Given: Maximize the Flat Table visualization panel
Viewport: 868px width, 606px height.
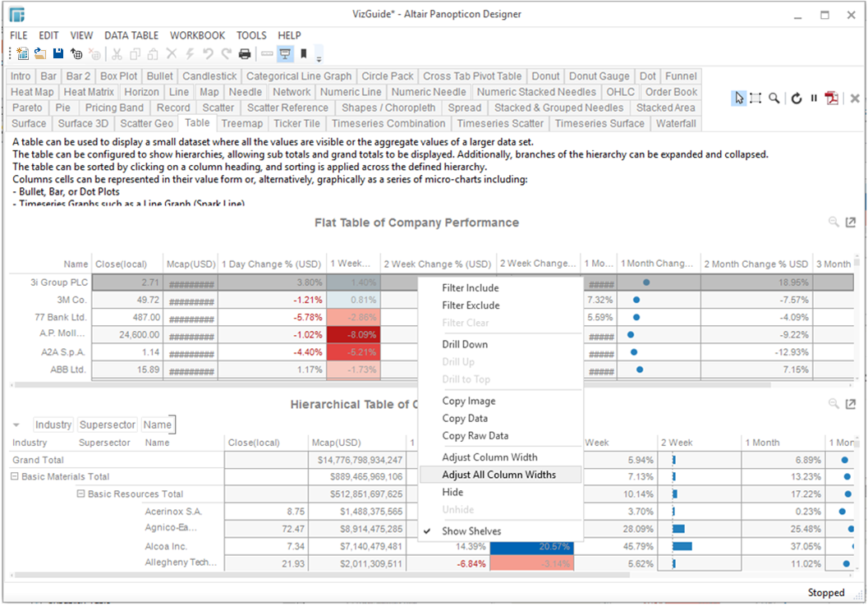Looking at the screenshot, I should tap(851, 223).
